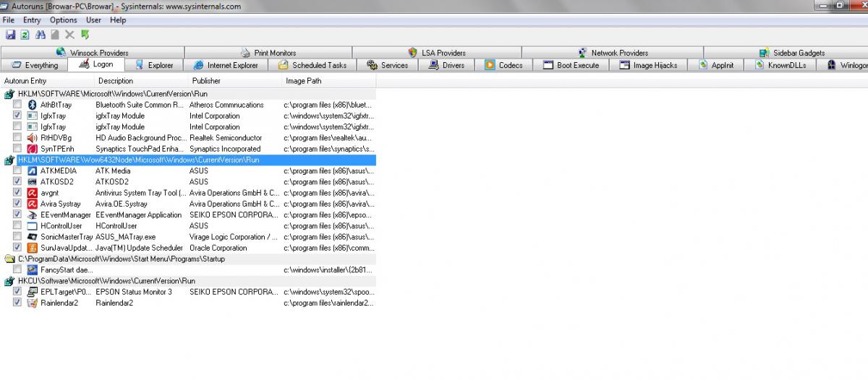Click the avgnt Avira icon

coord(32,193)
